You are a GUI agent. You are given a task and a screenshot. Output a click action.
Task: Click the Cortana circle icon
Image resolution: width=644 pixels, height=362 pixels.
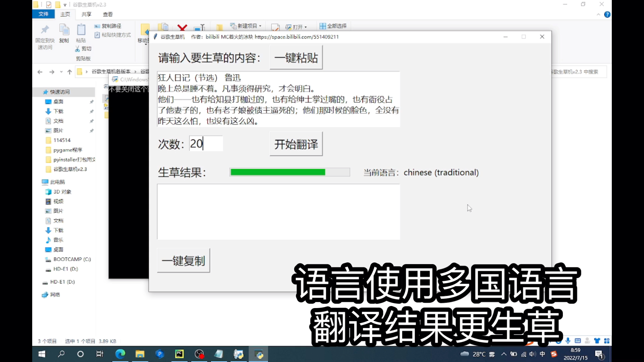[x=80, y=354]
